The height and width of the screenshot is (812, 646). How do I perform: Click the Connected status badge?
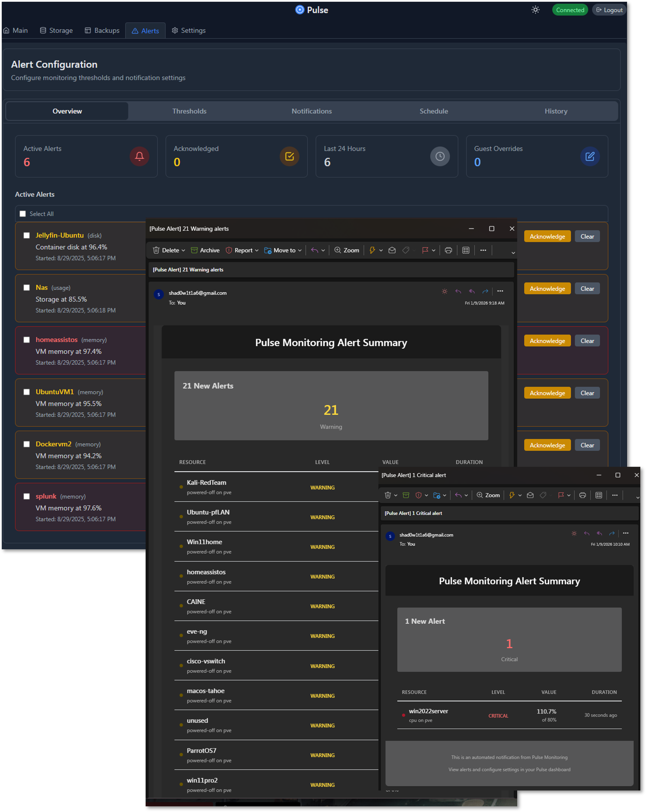tap(570, 9)
